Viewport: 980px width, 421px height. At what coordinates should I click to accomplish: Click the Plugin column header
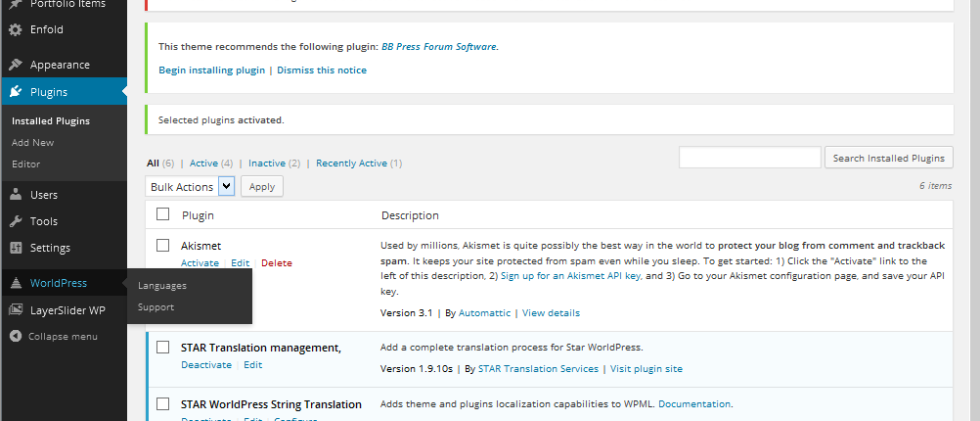pyautogui.click(x=198, y=215)
